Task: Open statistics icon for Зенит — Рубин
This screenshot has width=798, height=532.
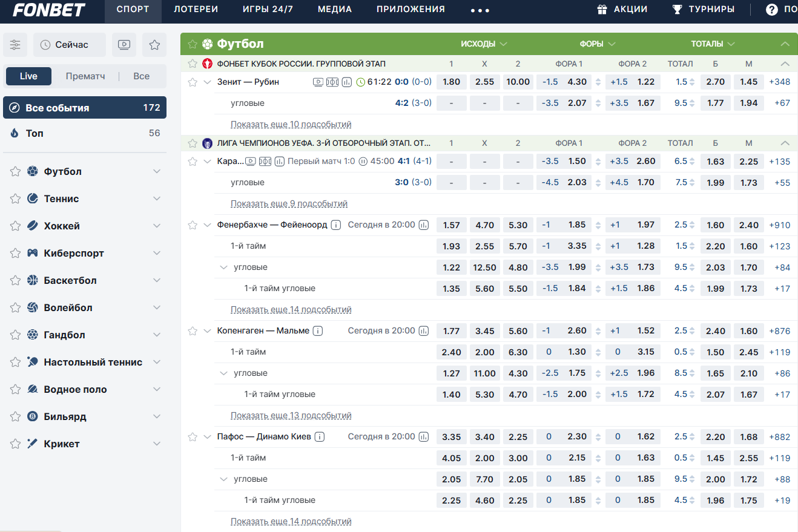Action: [346, 82]
